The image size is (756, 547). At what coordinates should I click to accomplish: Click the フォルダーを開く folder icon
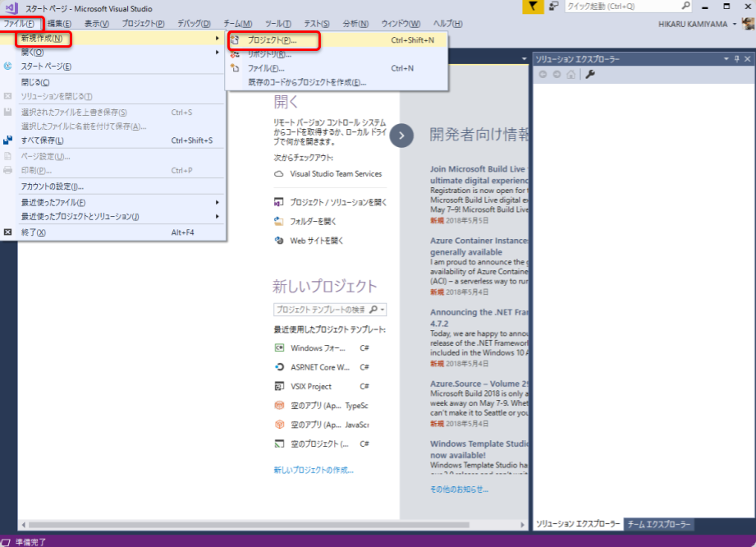(x=279, y=222)
